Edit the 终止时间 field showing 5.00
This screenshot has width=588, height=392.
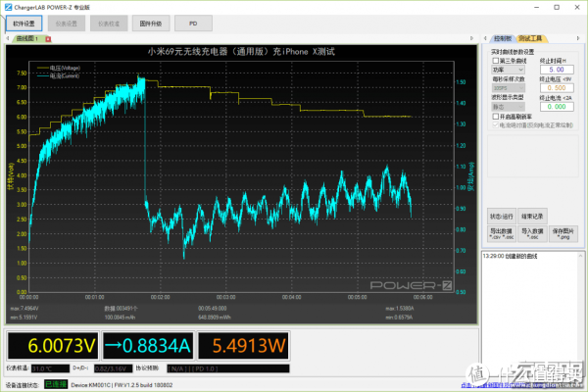point(557,70)
